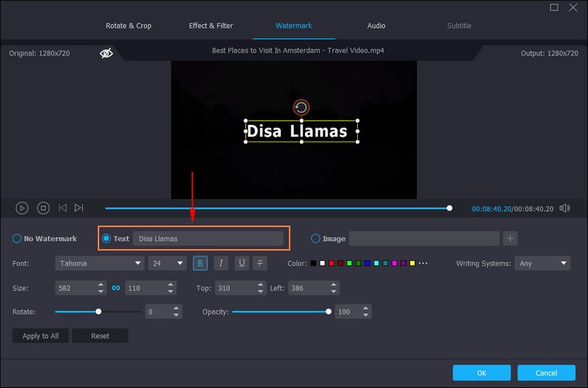Jump to the previous frame
The height and width of the screenshot is (388, 588).
[x=62, y=208]
